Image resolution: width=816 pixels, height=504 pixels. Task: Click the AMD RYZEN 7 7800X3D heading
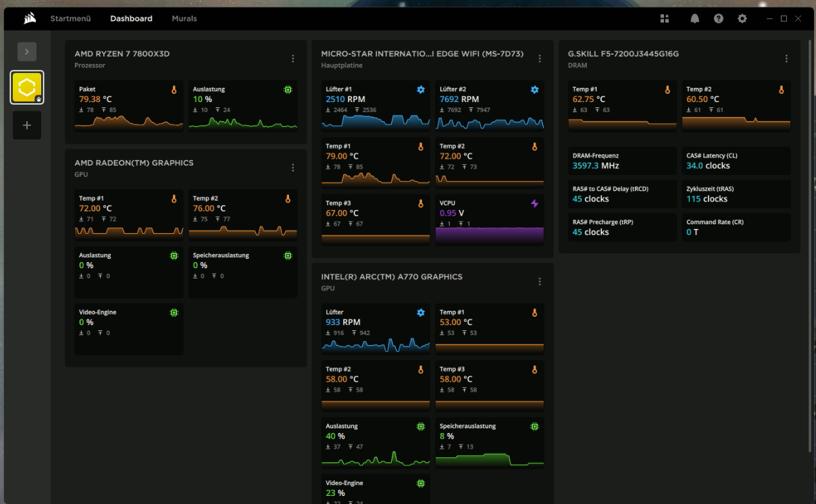(122, 53)
